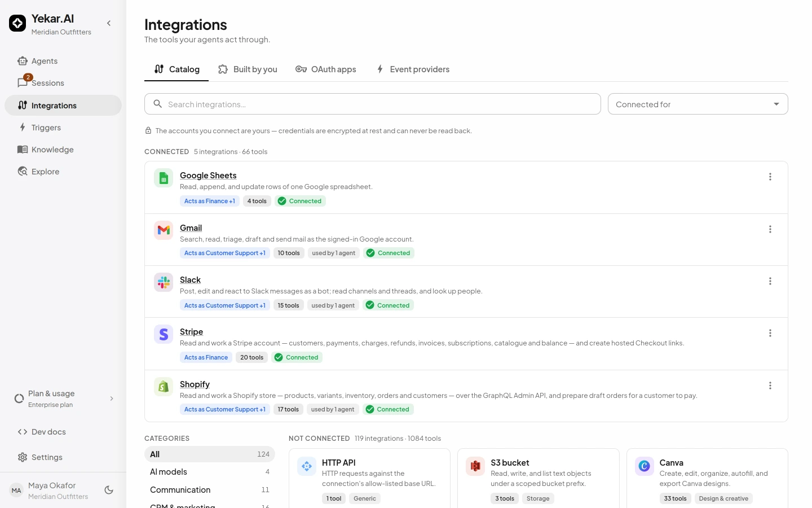Open the HTTP API integration card
The image size is (812, 508).
point(369,479)
